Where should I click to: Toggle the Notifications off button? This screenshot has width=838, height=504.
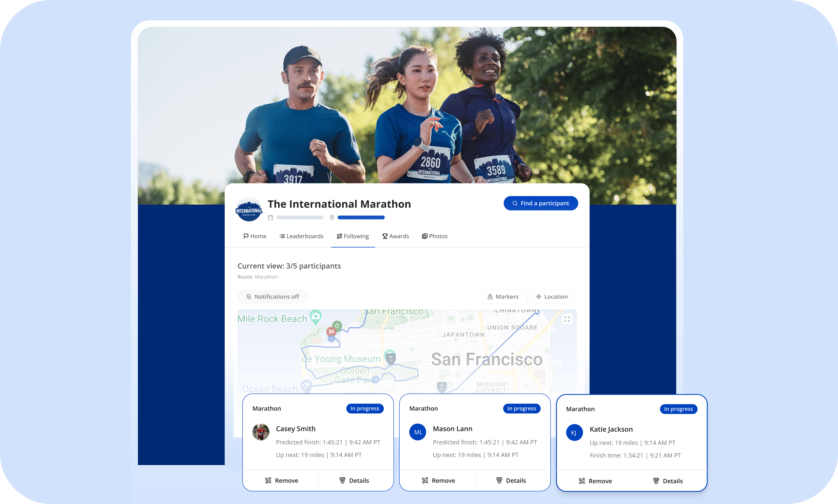pos(273,296)
